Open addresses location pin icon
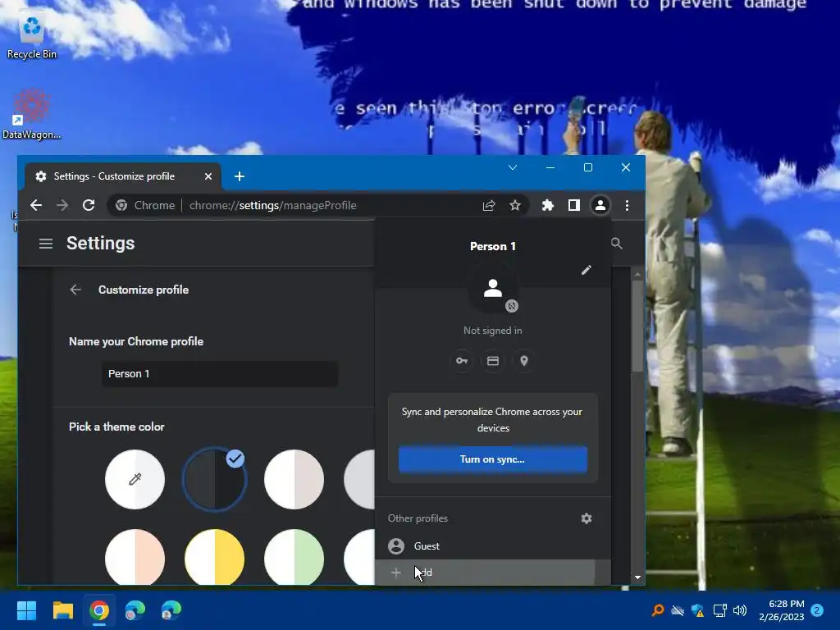The image size is (840, 630). pyautogui.click(x=524, y=361)
